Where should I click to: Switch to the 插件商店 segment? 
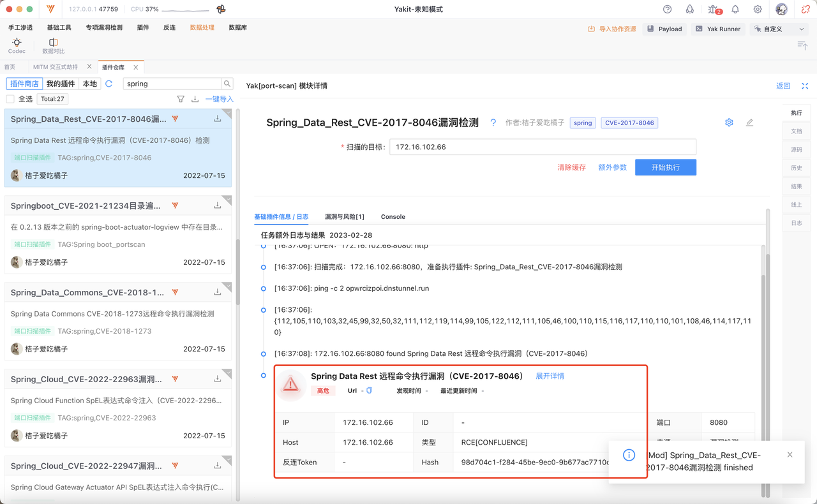coord(24,84)
